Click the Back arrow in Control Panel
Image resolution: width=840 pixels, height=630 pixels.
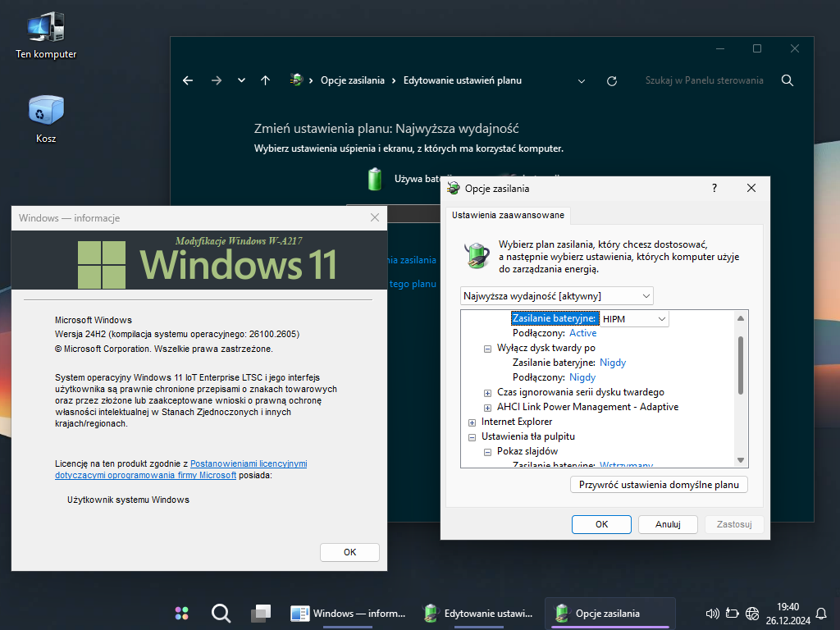pos(188,80)
